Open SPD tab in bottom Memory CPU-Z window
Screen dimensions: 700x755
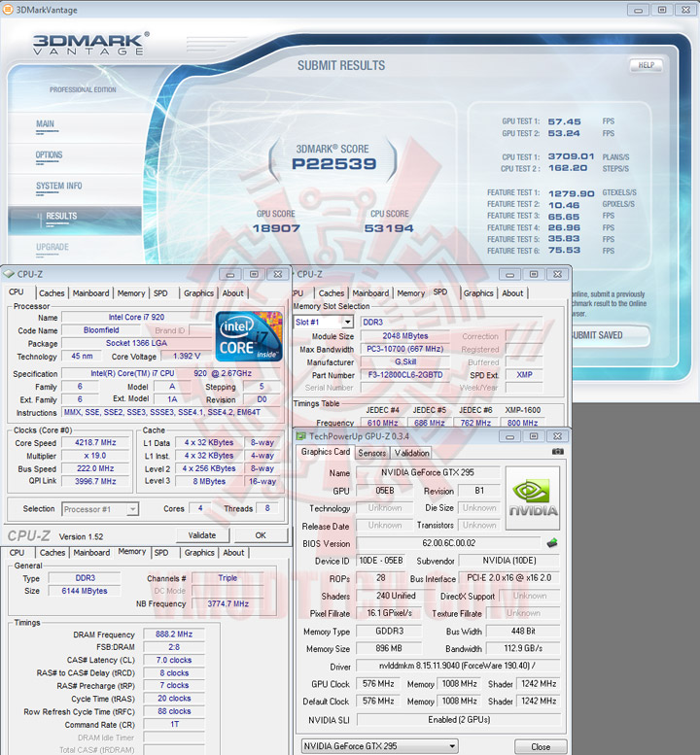click(161, 553)
